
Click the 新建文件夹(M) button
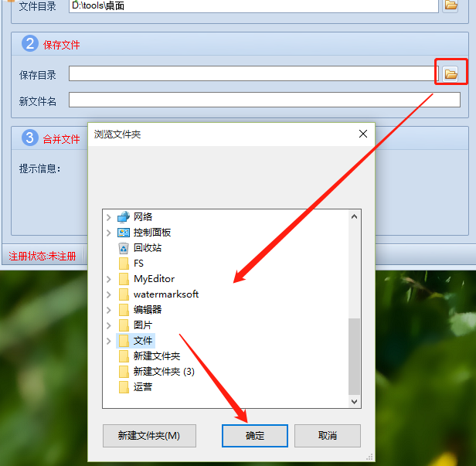click(x=149, y=436)
